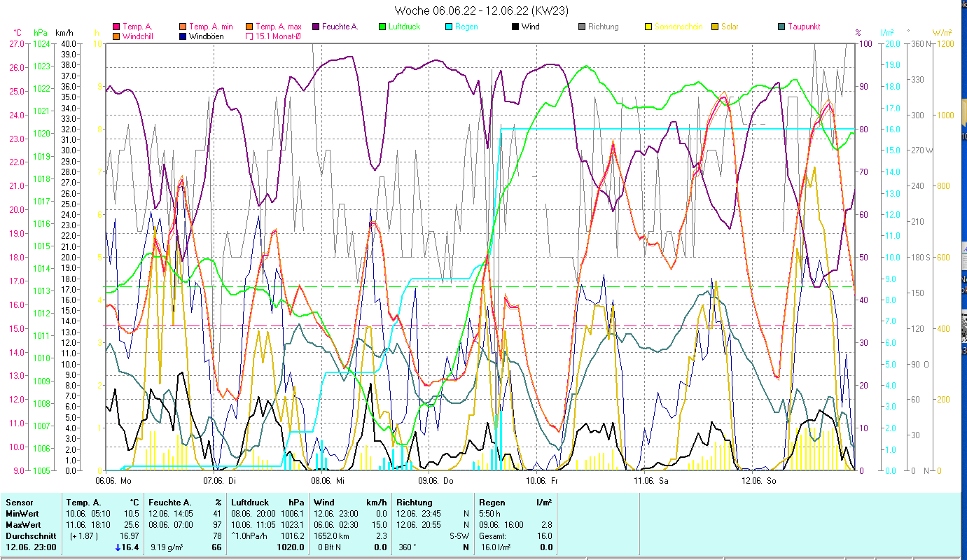Screen dimensions: 967x560
Task: Select maximum temperature value "25.6"
Action: point(132,525)
